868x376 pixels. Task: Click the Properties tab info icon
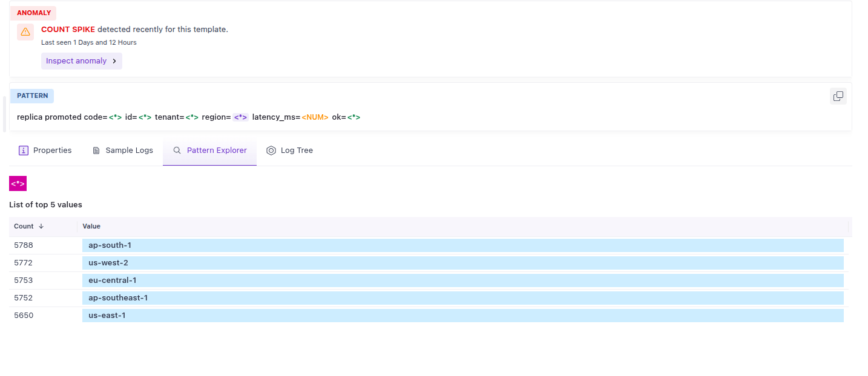[24, 151]
